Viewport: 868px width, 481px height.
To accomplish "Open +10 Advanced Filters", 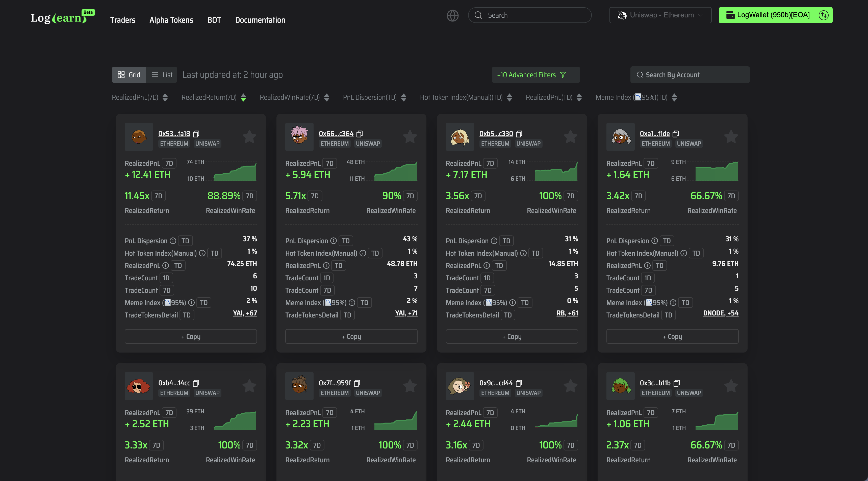I will point(536,75).
